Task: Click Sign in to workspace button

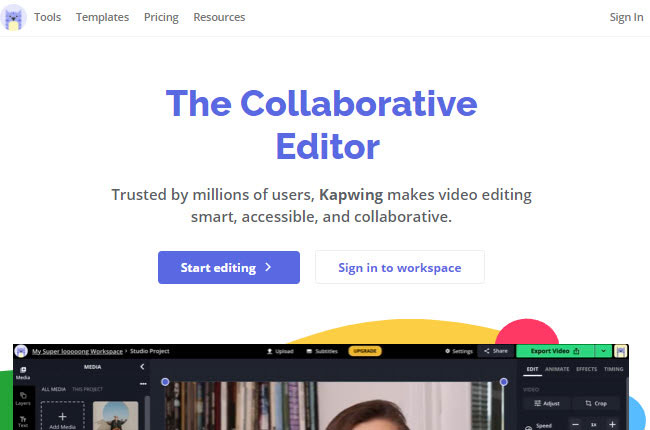Action: (x=400, y=267)
